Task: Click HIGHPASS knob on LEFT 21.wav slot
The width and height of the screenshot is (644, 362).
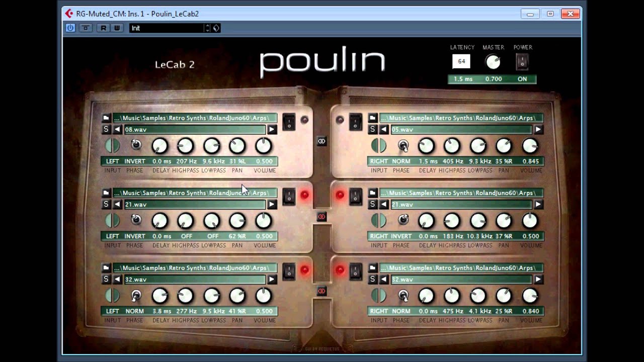Action: pos(186,221)
